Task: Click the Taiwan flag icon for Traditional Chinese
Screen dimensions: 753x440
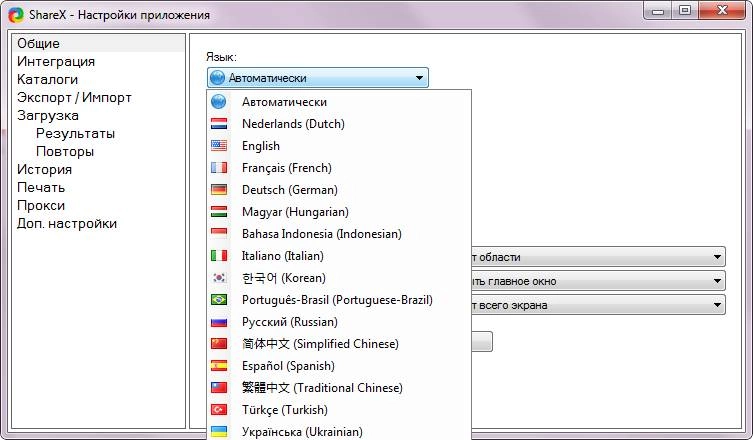Action: (219, 388)
